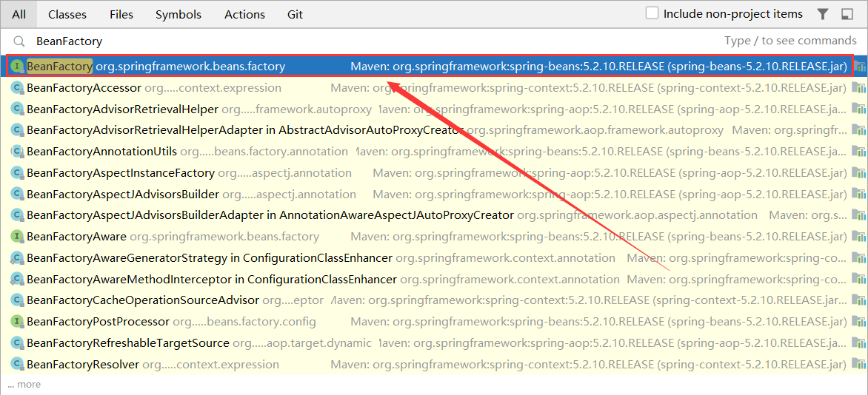Click library icon at end of BeanFactoryAnnotationUtils row

click(x=858, y=151)
